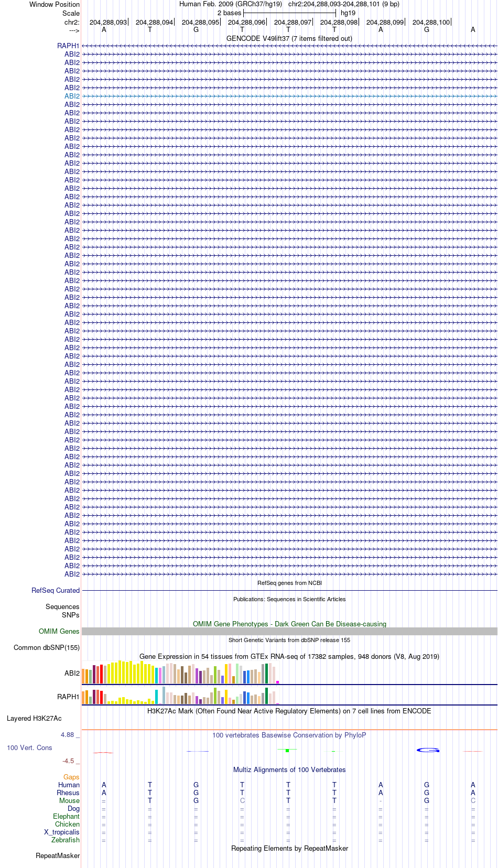The width and height of the screenshot is (498, 868).
Task: Click the chr2:204,288,093-204,288,101 position header
Action: pos(344,4)
